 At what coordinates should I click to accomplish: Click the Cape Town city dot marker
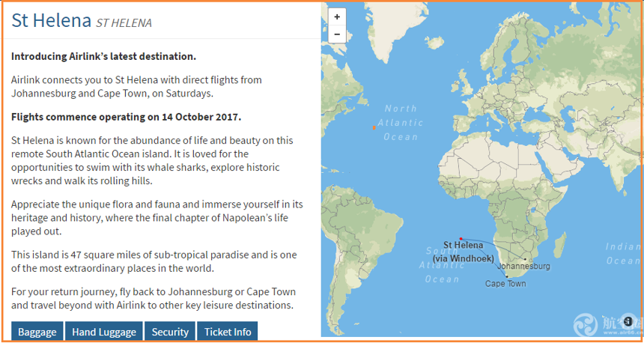point(507,276)
